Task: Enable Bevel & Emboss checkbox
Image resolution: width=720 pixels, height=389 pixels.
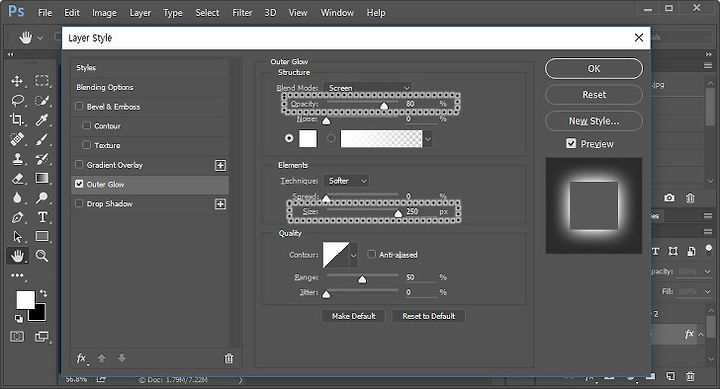Action: click(79, 106)
